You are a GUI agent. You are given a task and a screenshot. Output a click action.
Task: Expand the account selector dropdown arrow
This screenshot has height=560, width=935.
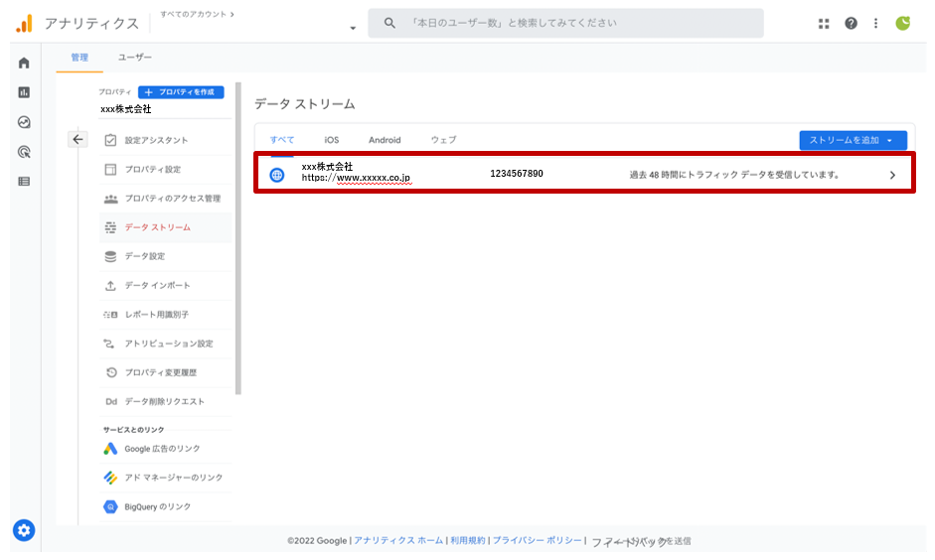point(352,28)
